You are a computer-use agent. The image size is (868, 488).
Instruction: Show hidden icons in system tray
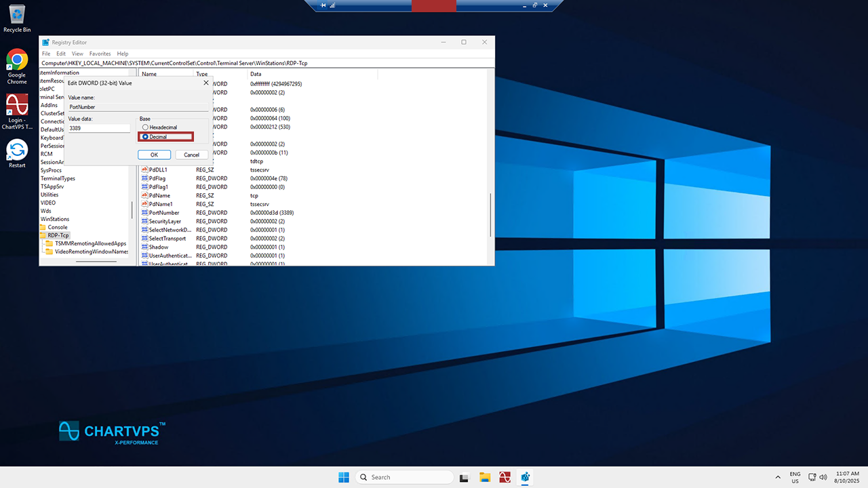778,477
